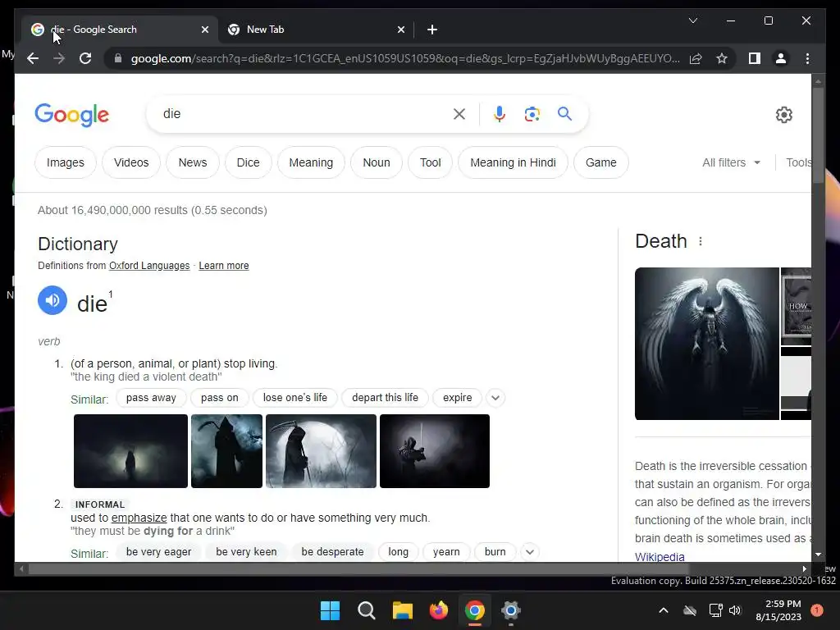Switch to the New Tab tab
Image resolution: width=840 pixels, height=630 pixels.
tap(316, 30)
